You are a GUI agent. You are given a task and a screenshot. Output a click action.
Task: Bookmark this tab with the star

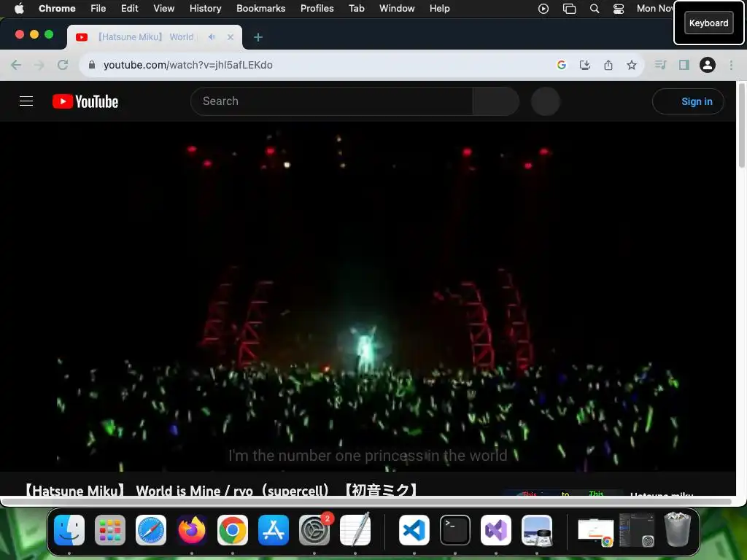tap(632, 65)
